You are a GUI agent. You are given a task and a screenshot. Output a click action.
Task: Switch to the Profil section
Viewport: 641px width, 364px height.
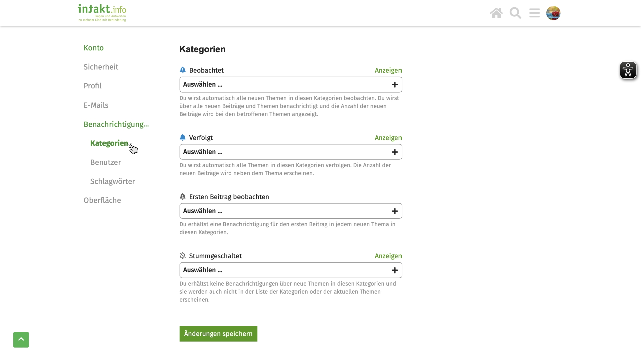[93, 86]
